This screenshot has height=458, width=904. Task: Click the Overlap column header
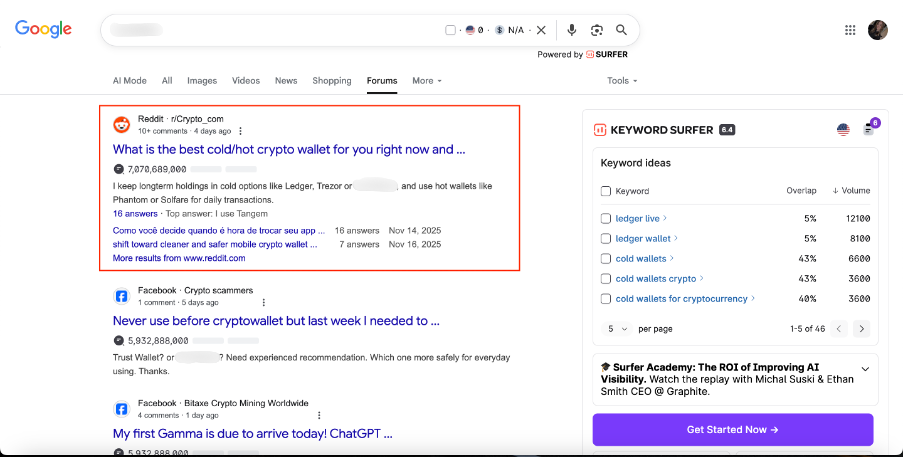[x=801, y=190]
